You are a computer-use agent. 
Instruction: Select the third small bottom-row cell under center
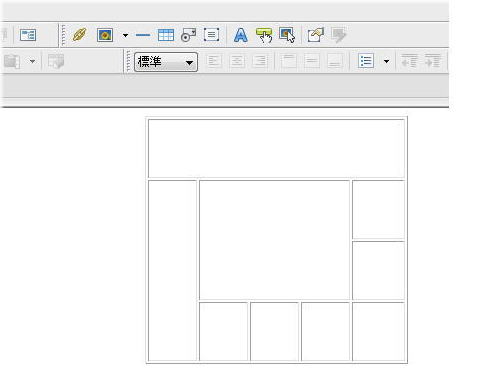click(x=325, y=332)
